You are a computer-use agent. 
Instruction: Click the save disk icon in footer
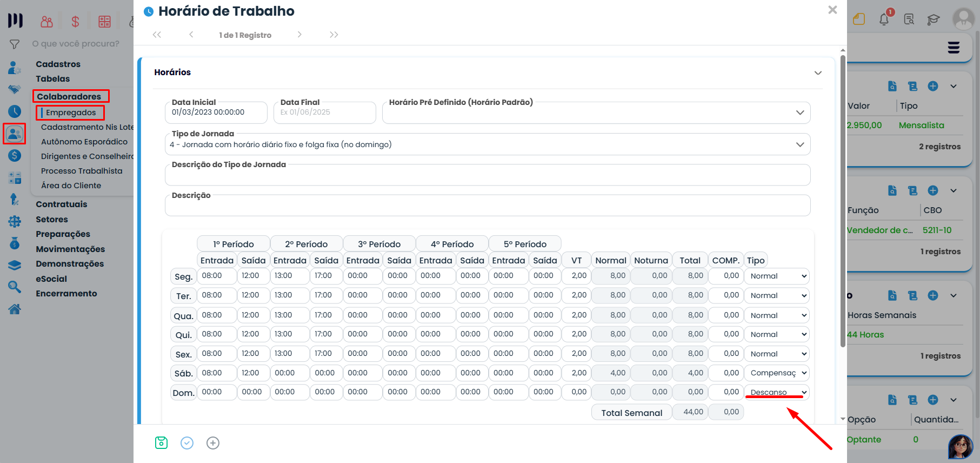tap(161, 443)
